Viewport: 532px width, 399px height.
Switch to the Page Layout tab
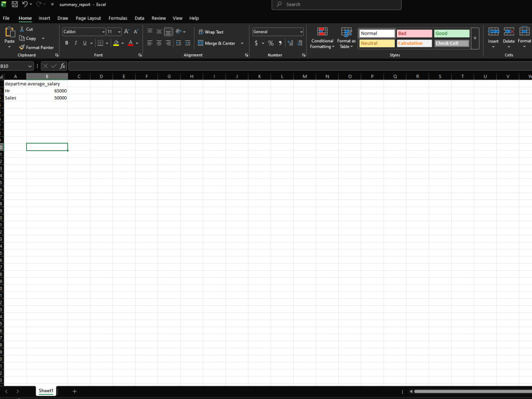coord(88,18)
